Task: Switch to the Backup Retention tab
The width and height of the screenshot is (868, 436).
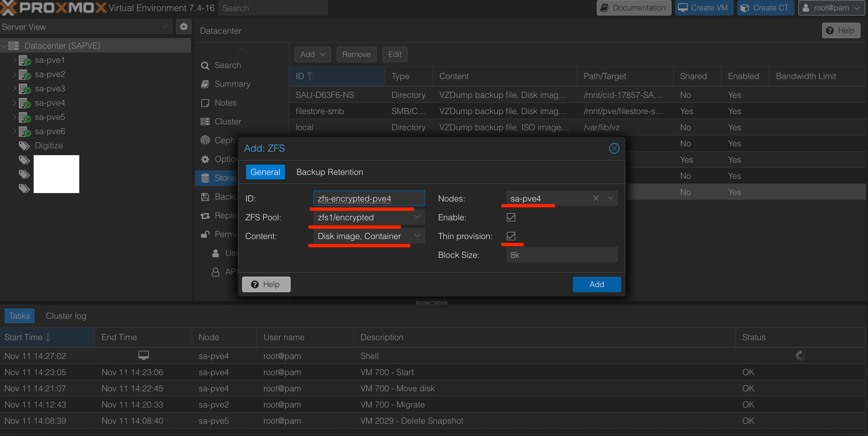Action: [329, 172]
